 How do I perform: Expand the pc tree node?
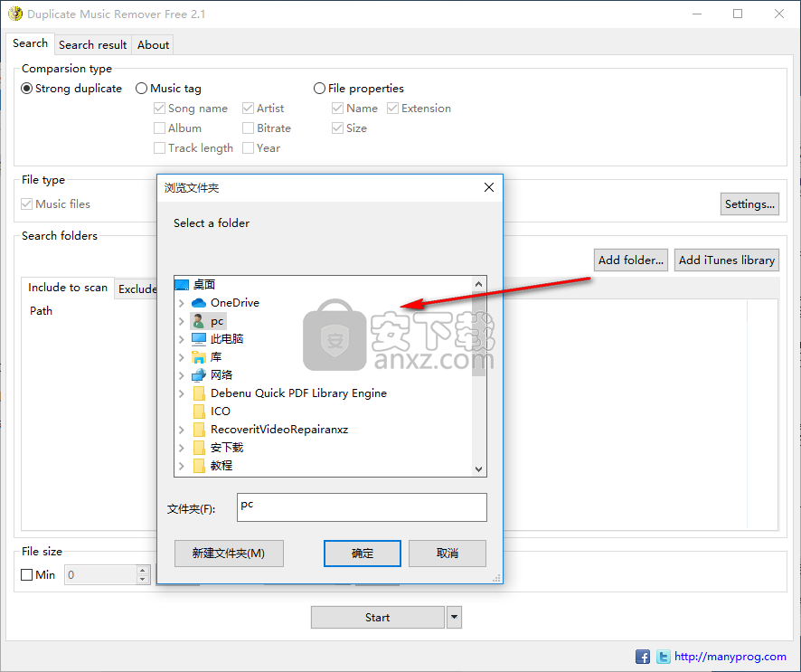point(182,321)
